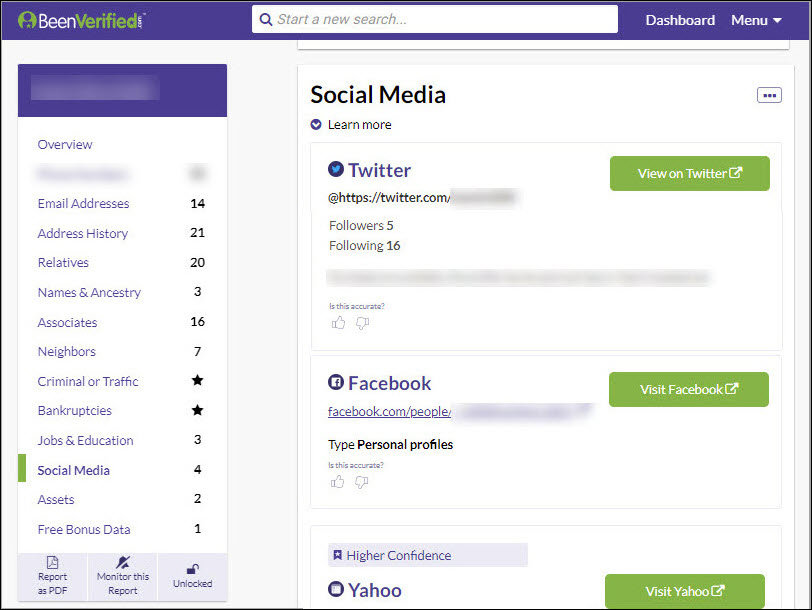
Task: Click the Monitor this Report icon
Action: 123,562
